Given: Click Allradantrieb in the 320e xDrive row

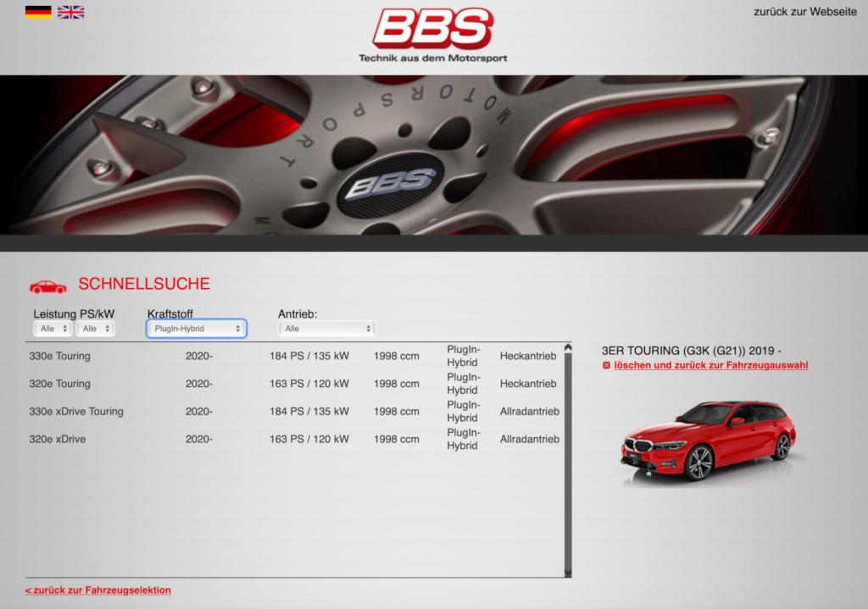Looking at the screenshot, I should coord(530,440).
